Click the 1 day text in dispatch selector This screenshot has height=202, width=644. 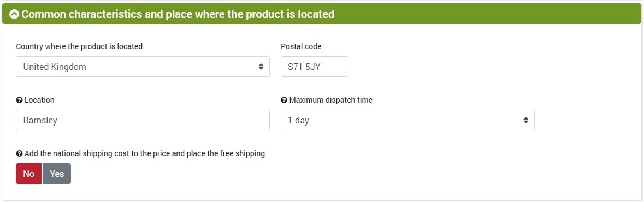[299, 121]
